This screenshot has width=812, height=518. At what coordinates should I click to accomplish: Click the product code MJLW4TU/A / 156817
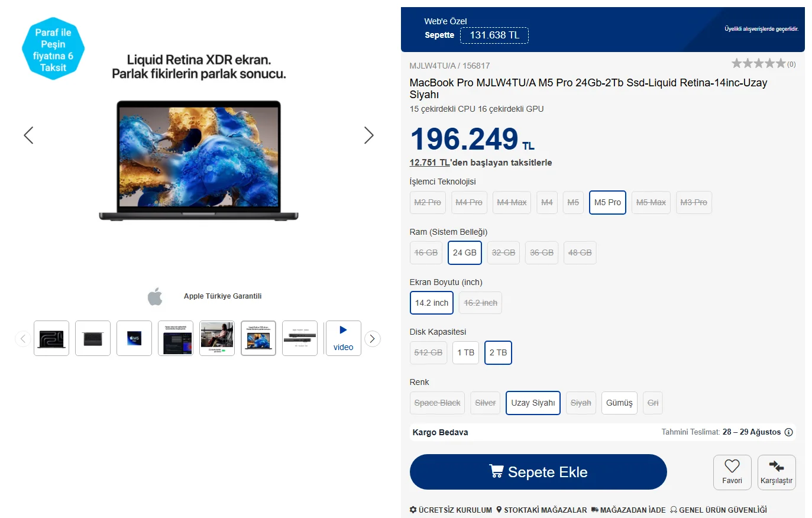point(449,66)
